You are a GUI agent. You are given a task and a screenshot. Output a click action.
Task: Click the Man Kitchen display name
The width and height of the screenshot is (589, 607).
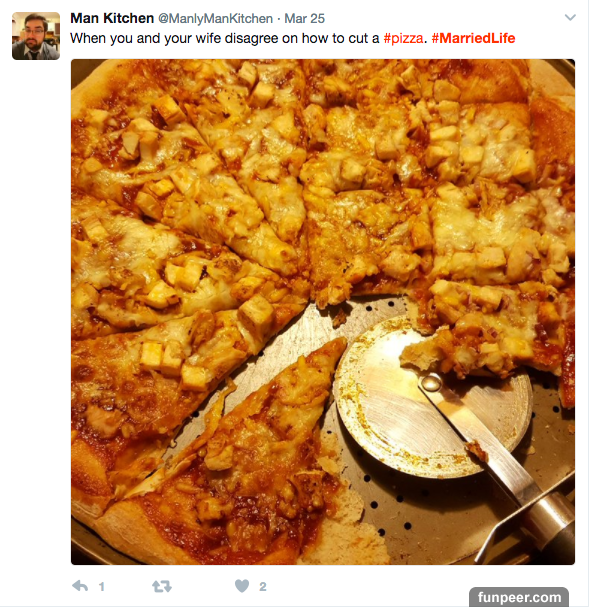coord(112,18)
